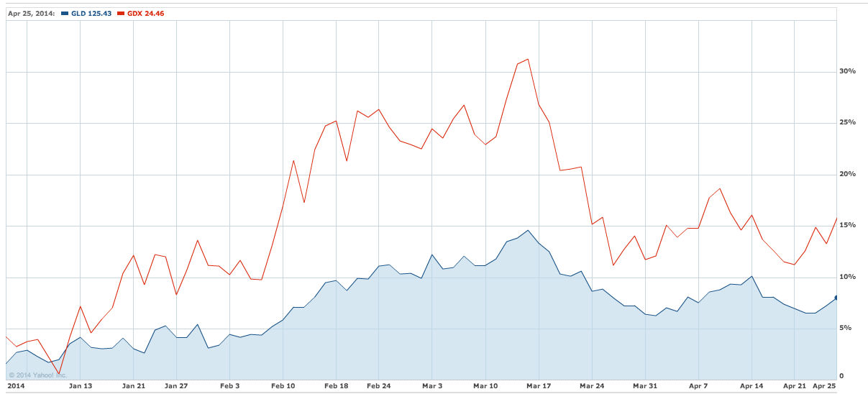868x394 pixels.
Task: Click the Apr 21 x-axis label
Action: (x=794, y=386)
